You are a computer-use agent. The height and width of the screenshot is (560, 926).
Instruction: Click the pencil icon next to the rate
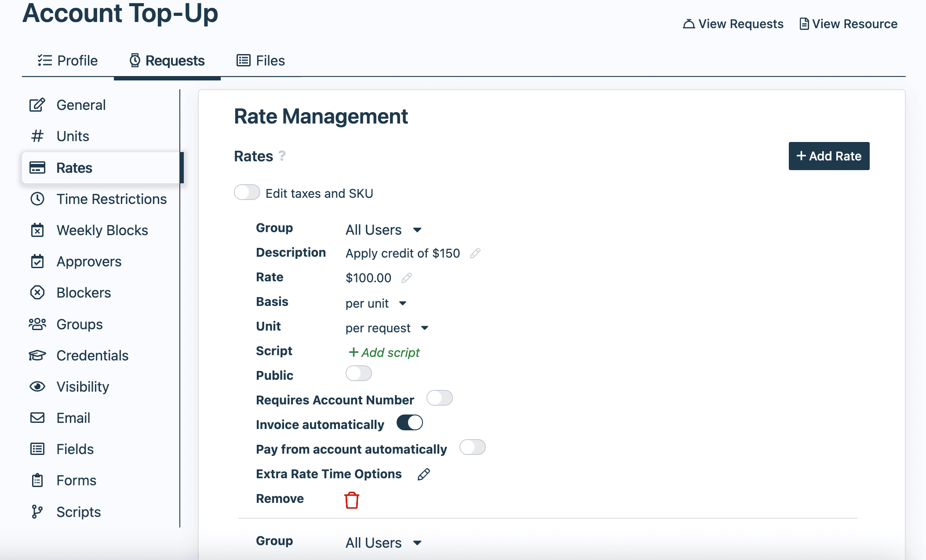407,277
